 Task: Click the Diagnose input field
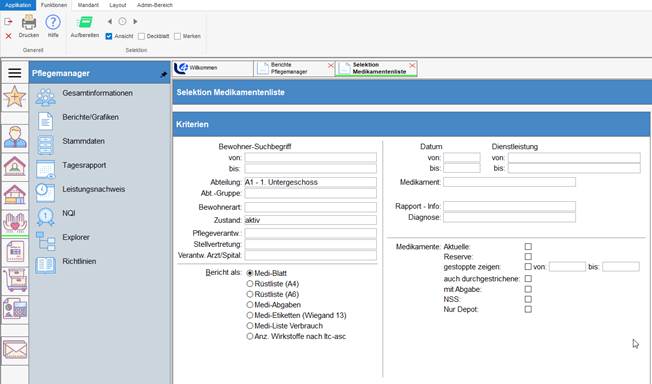509,217
